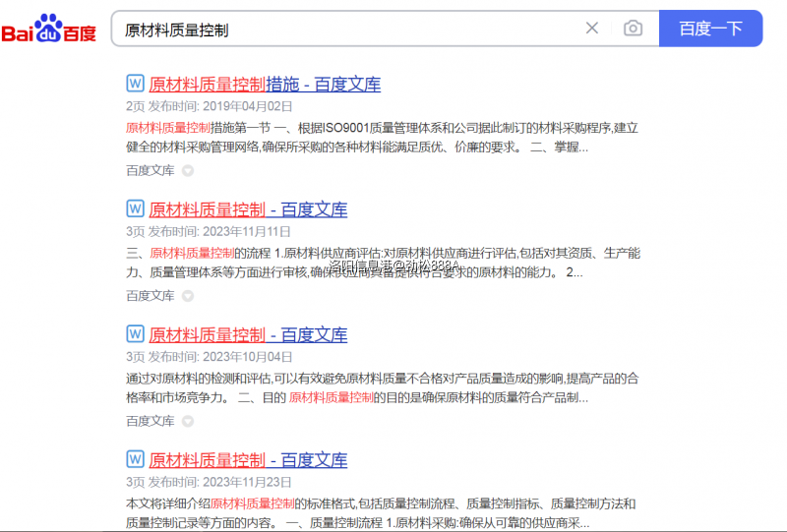This screenshot has width=787, height=532.
Task: Clear the search box with the X icon
Action: point(592,29)
